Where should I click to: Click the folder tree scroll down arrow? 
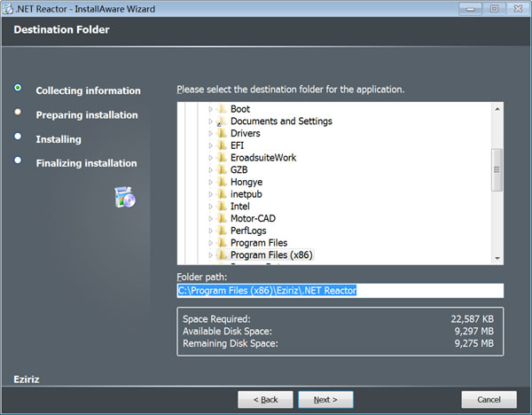pyautogui.click(x=497, y=258)
